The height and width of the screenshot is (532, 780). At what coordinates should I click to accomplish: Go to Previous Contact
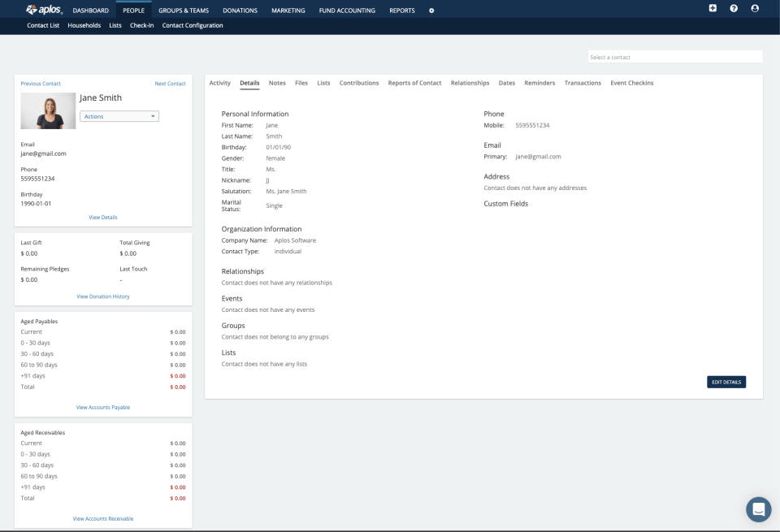tap(41, 84)
